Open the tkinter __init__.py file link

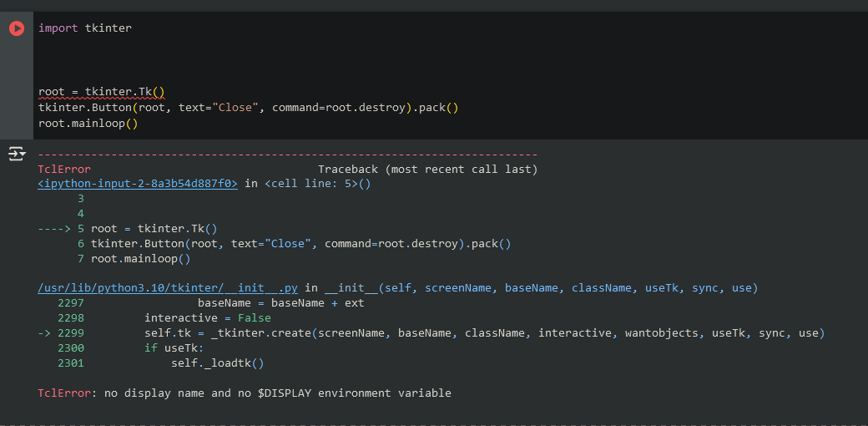click(x=167, y=288)
